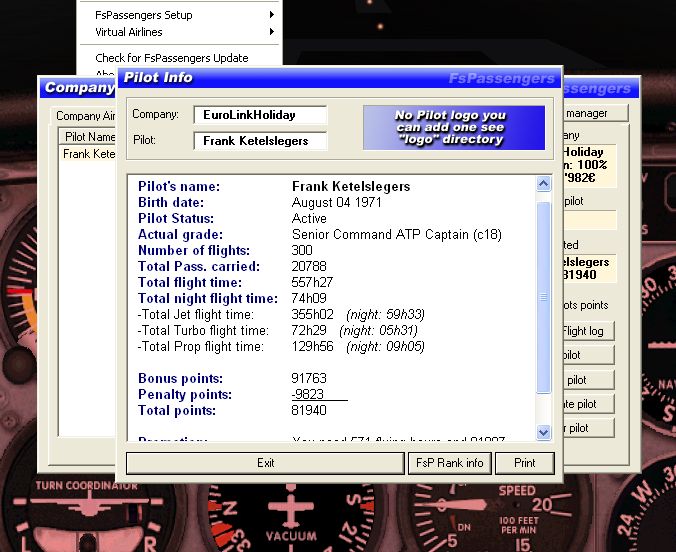The image size is (676, 552).
Task: Click the Pilot field showing Frank Ketelslegers
Action: click(x=259, y=141)
